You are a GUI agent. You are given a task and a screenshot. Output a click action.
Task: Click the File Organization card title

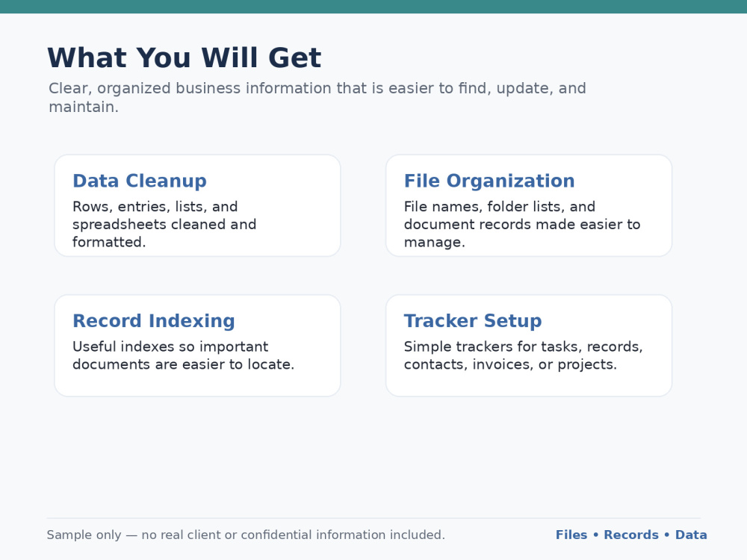(x=489, y=181)
